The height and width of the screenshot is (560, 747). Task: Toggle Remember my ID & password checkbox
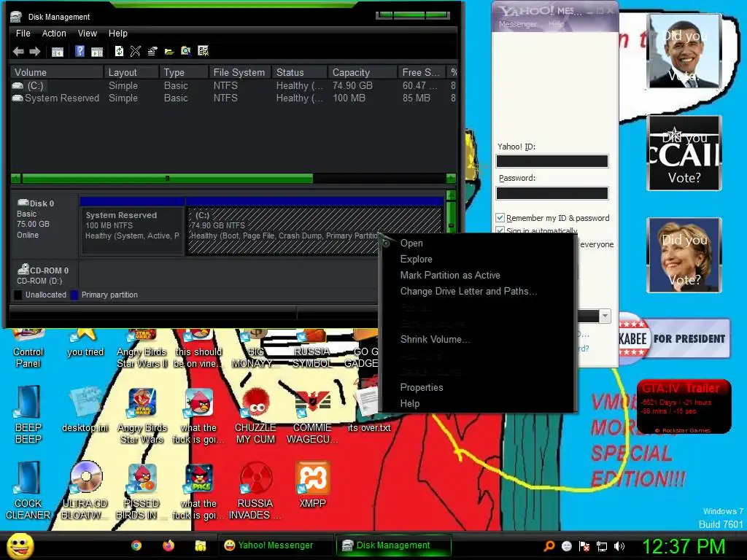(500, 217)
